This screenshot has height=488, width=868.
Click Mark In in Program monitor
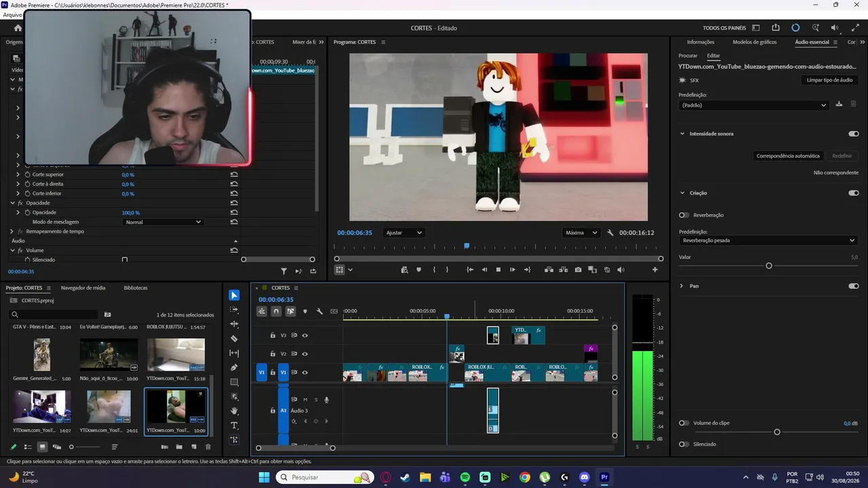coord(434,270)
